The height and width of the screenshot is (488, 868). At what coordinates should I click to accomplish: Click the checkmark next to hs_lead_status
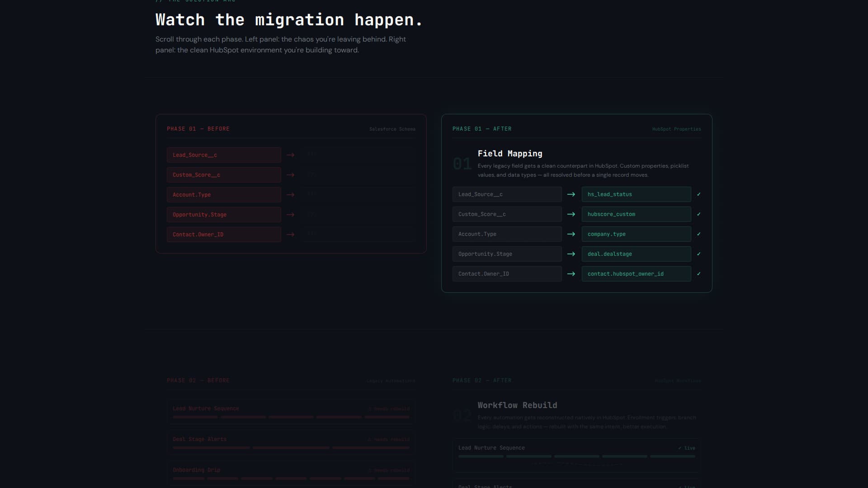pyautogui.click(x=698, y=194)
